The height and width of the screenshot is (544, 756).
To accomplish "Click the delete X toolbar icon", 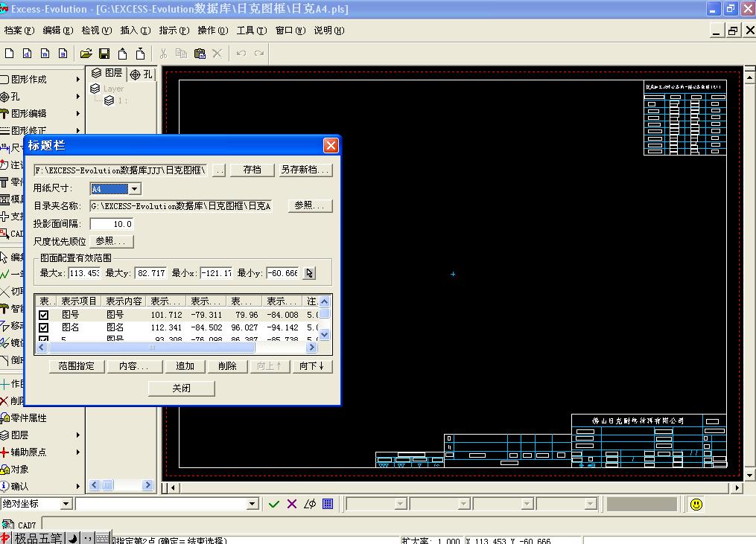I will (x=217, y=54).
